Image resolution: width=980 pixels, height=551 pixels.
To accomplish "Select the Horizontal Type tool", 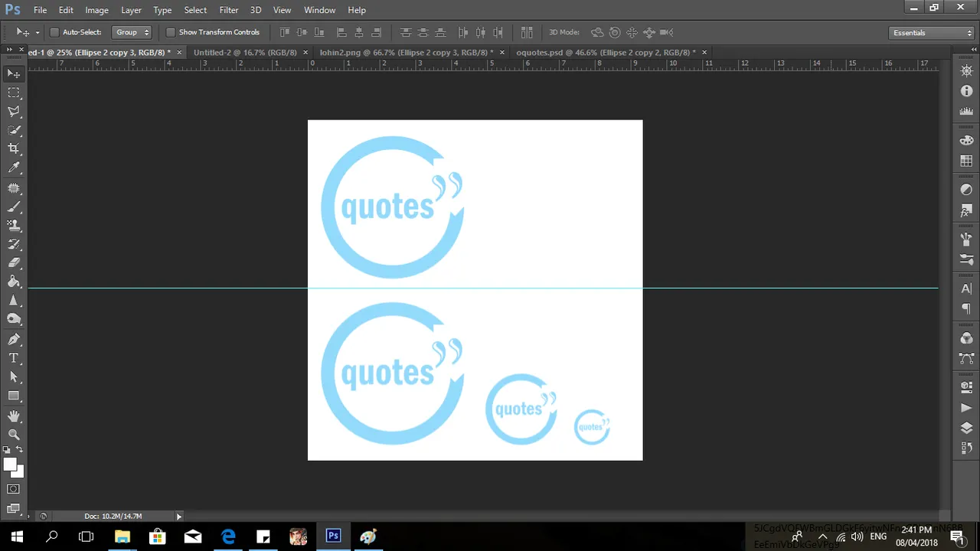I will pos(14,358).
